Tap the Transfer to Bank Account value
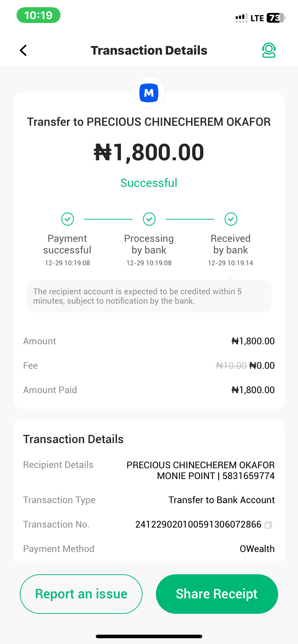This screenshot has height=644, width=298. click(x=221, y=500)
